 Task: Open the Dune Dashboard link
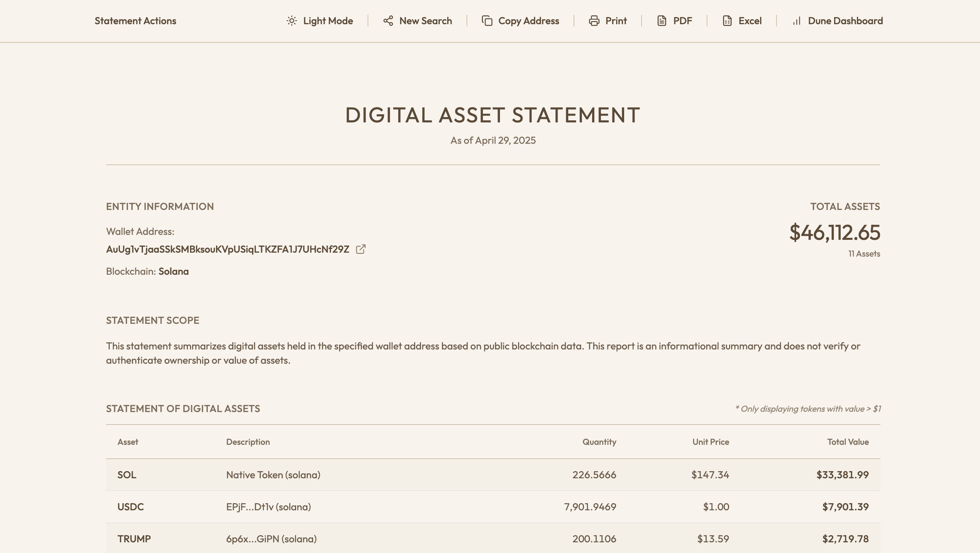click(x=845, y=21)
